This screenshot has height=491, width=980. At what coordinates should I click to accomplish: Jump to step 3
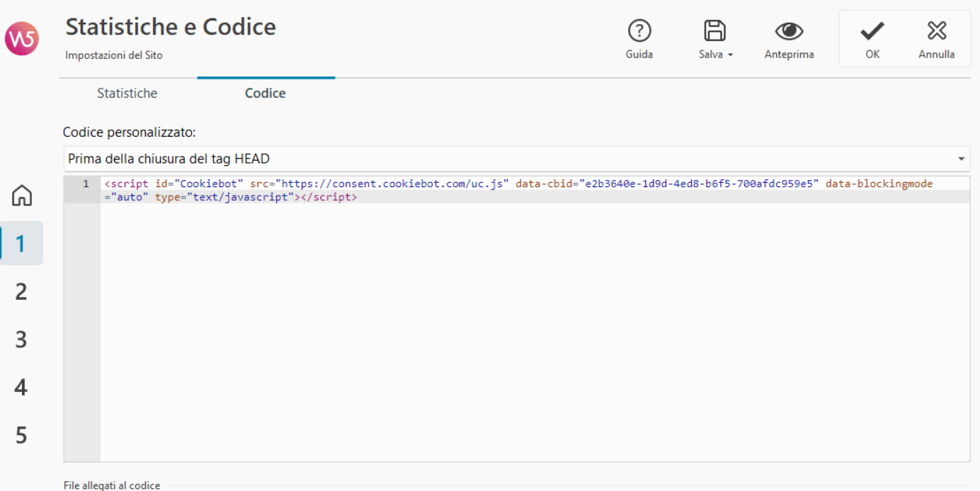(x=21, y=339)
